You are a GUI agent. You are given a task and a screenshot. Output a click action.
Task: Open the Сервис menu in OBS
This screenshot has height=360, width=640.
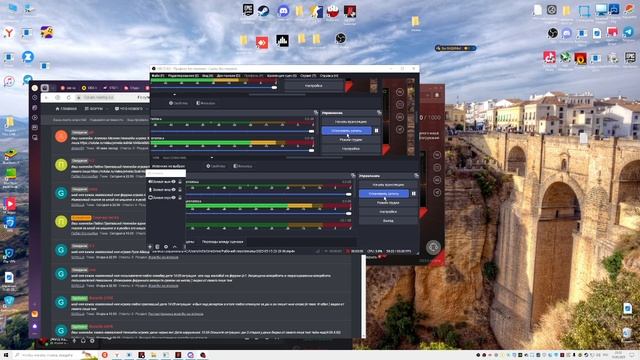click(x=308, y=76)
